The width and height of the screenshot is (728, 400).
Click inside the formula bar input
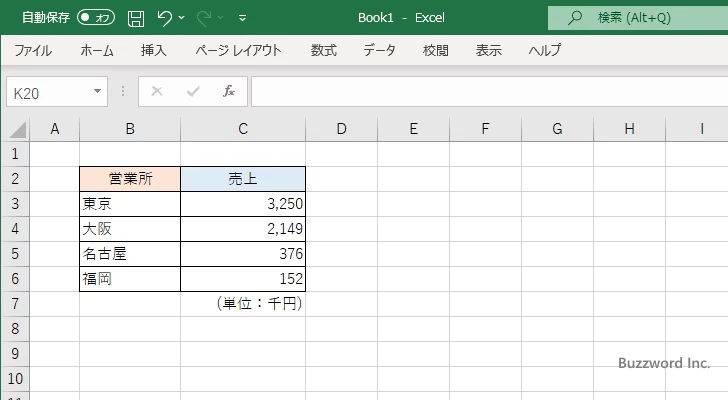pos(489,92)
